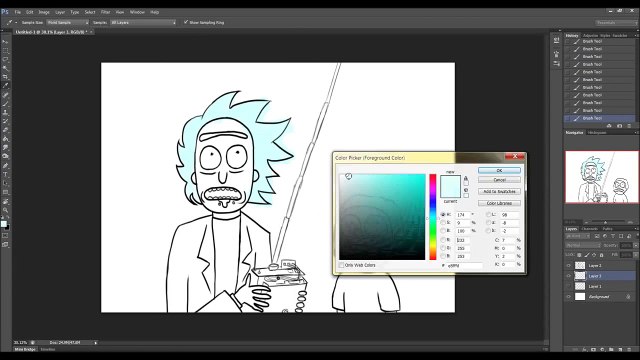The image size is (640, 360).
Task: Hide Layer 3 with its eye icon
Action: tap(569, 276)
